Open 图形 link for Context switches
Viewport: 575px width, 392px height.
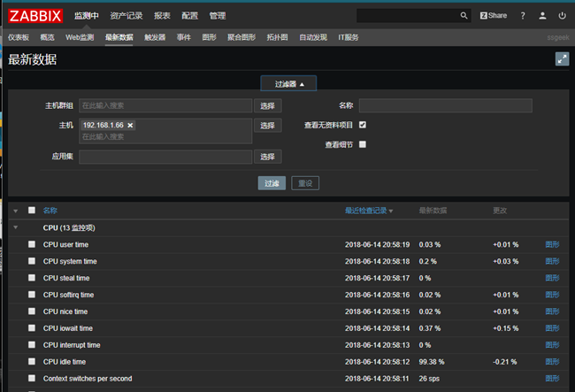tap(552, 379)
